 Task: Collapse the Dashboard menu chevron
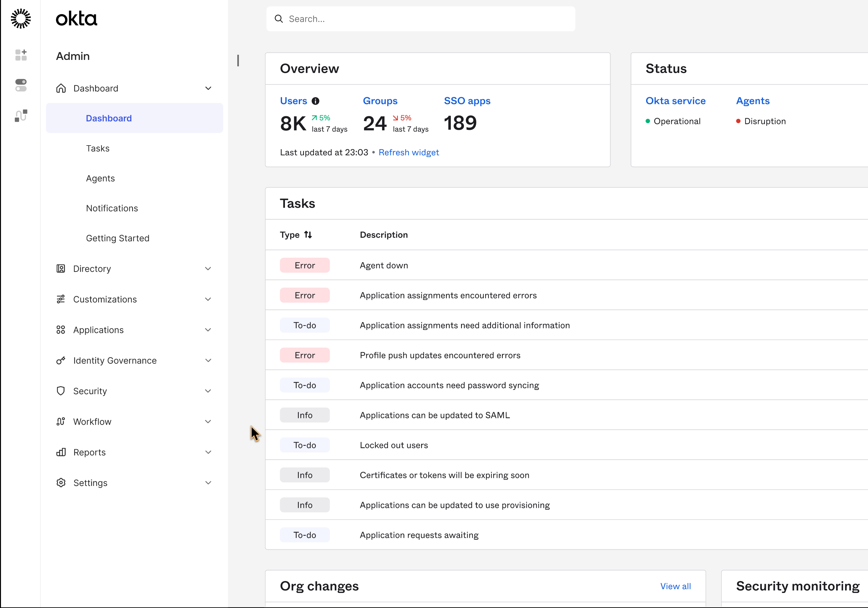[x=208, y=88]
